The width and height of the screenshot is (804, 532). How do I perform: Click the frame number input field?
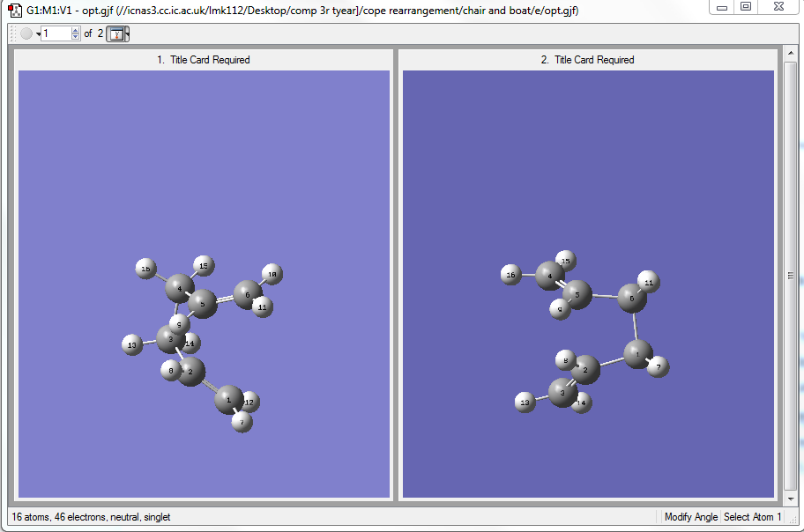click(x=56, y=33)
